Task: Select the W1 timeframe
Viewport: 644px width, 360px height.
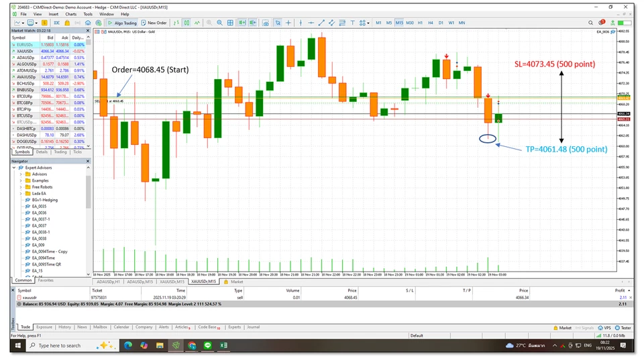Action: (x=451, y=23)
